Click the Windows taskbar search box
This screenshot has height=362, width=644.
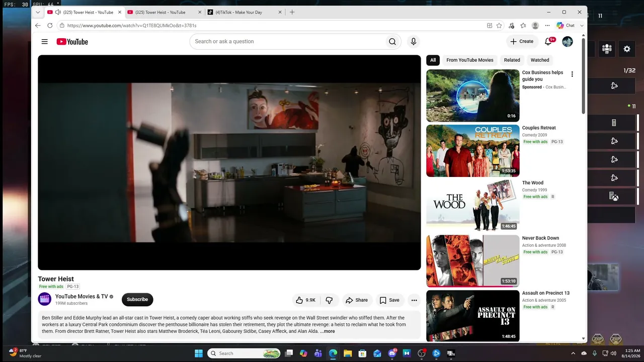(x=244, y=353)
